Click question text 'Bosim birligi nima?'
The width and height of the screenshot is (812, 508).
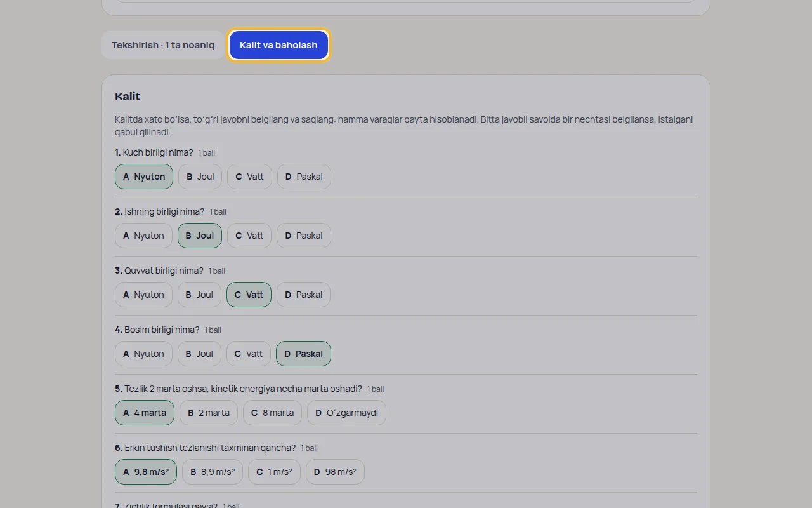point(162,330)
